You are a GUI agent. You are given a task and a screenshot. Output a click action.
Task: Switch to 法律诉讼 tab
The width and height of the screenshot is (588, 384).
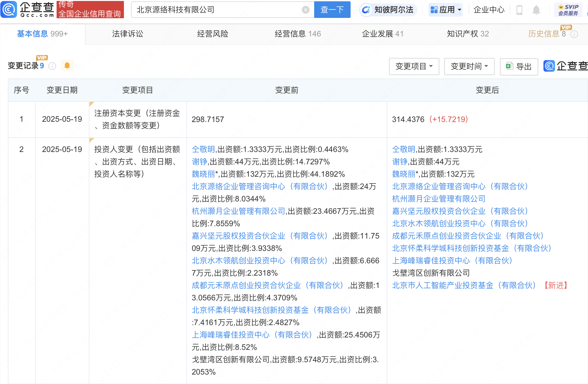point(127,34)
